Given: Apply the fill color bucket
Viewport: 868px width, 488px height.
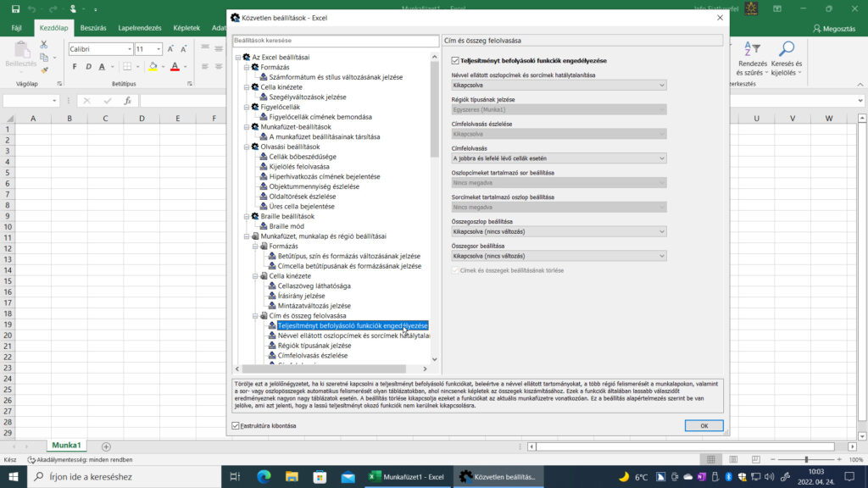Looking at the screenshot, I should pos(153,67).
